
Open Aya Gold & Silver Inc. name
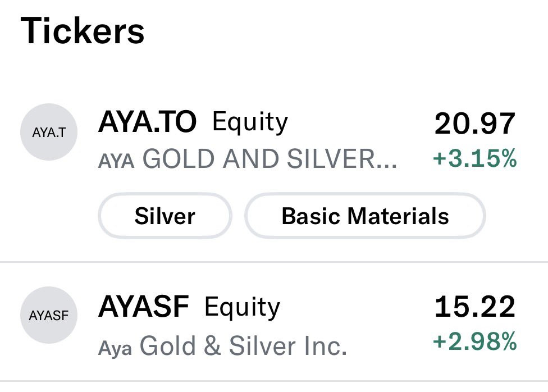[222, 346]
